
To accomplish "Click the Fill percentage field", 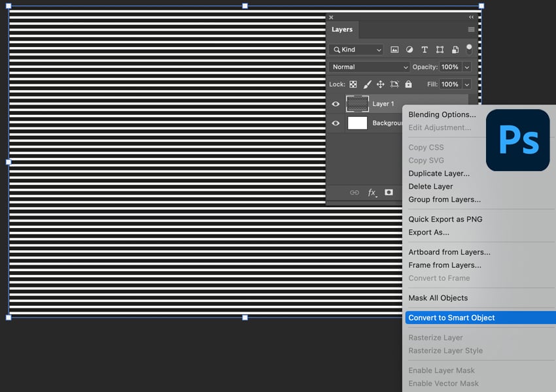I will pyautogui.click(x=449, y=84).
